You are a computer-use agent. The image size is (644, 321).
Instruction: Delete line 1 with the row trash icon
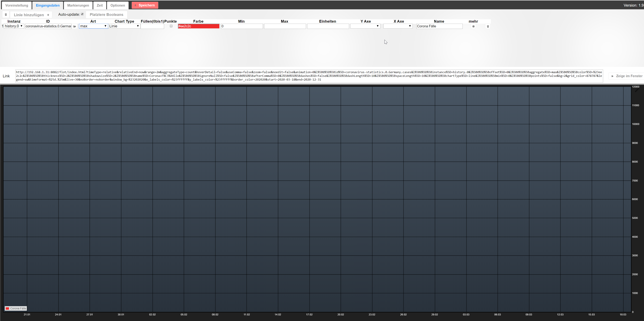(488, 26)
